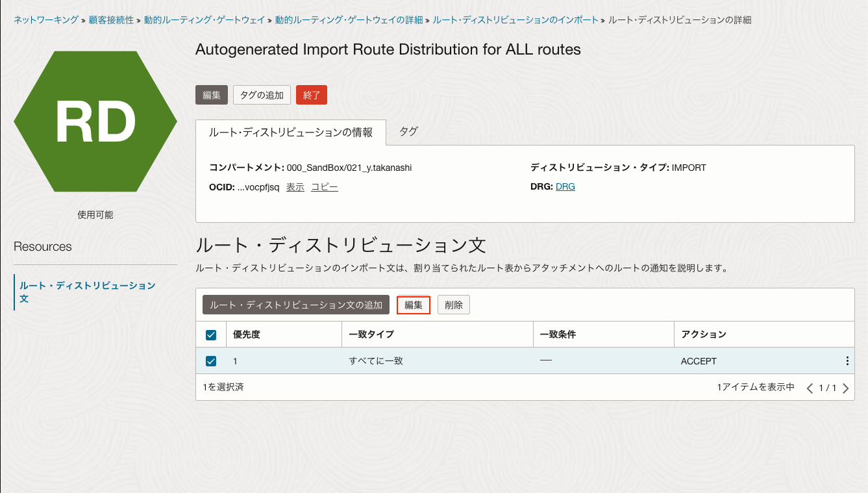Copy the OCID using コピー link
This screenshot has width=868, height=493.
pyautogui.click(x=324, y=186)
